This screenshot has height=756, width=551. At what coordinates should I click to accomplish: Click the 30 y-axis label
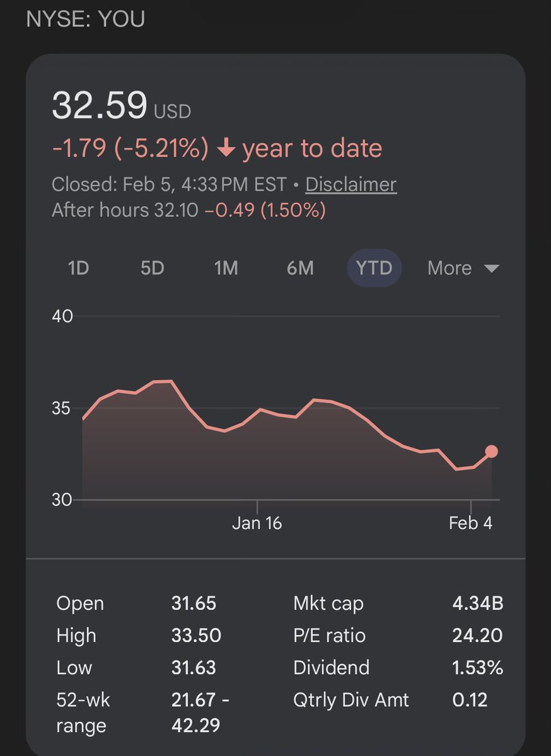point(62,500)
